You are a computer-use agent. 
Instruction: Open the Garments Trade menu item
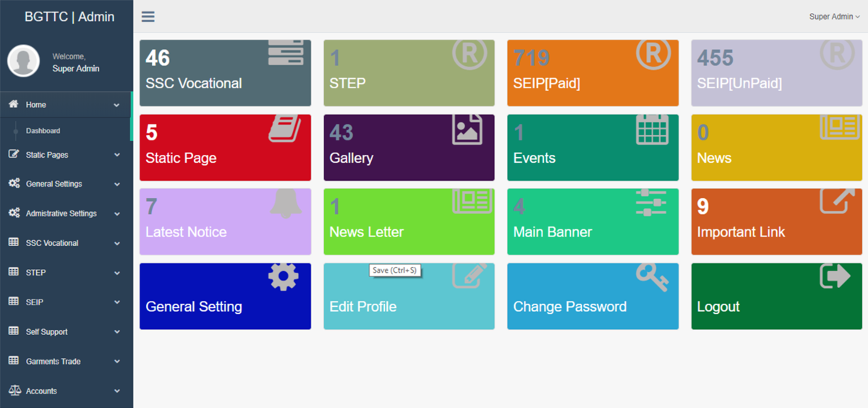coord(66,361)
